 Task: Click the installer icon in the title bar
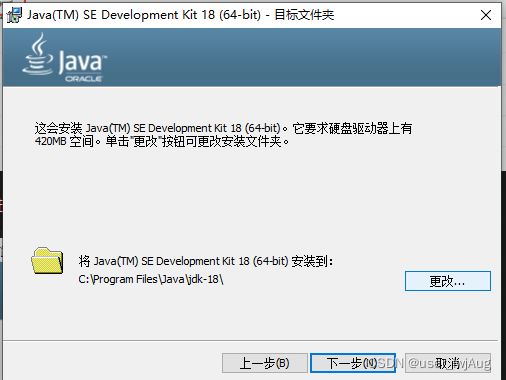pos(14,15)
